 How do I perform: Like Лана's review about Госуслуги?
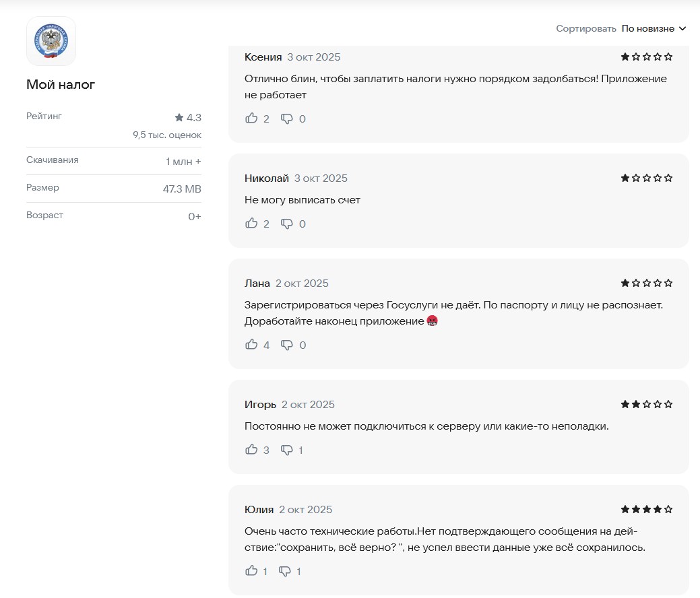coord(252,345)
